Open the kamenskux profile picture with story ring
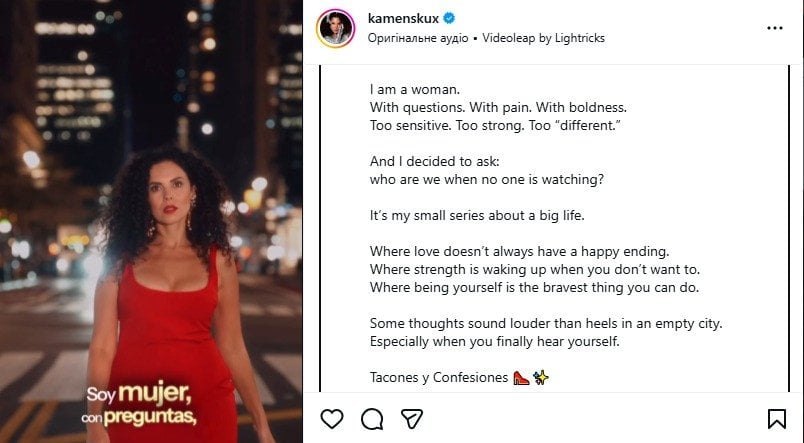804x443 pixels. pos(336,28)
